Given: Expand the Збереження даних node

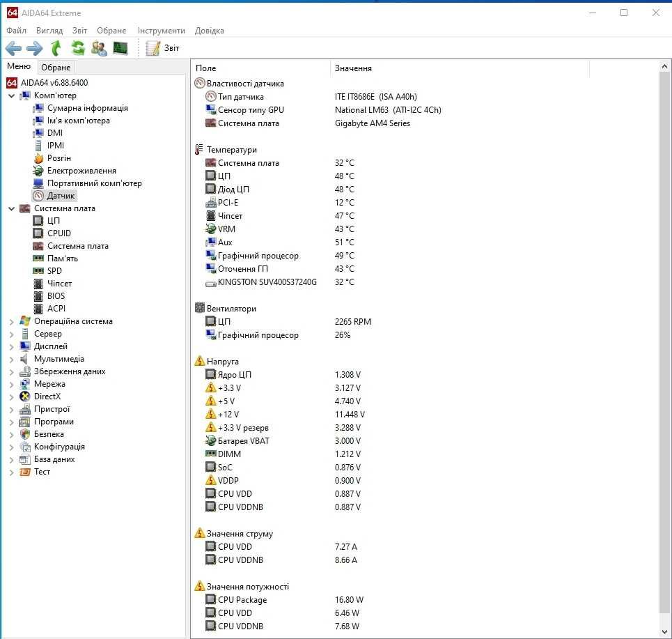Looking at the screenshot, I should pos(12,372).
